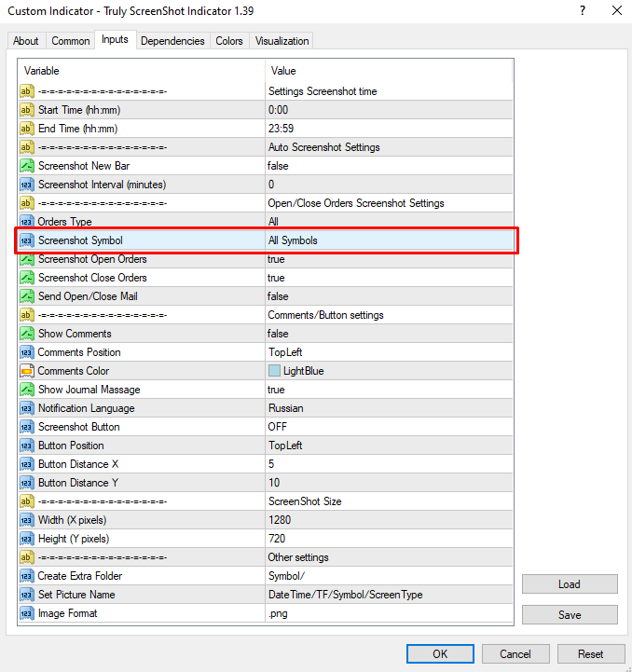Open the Orders Type value list showing All
Image resolution: width=632 pixels, height=672 pixels.
tap(389, 222)
